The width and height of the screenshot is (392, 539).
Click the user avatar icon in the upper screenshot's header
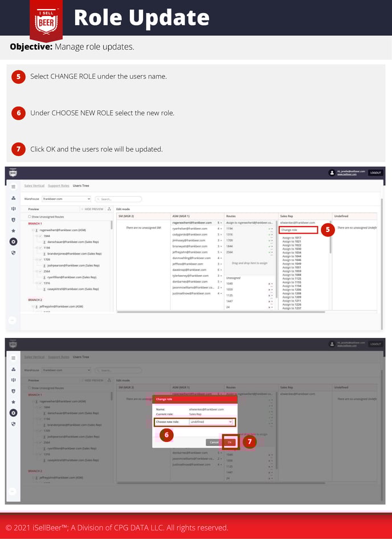(x=332, y=173)
